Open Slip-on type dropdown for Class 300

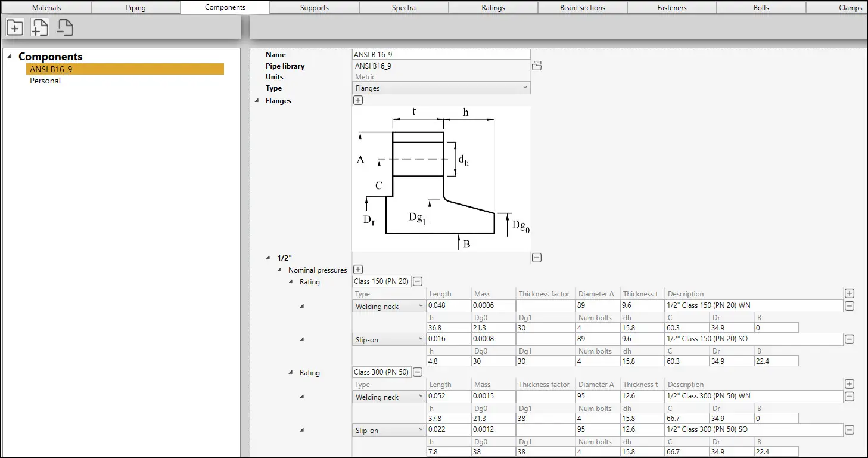click(x=389, y=431)
